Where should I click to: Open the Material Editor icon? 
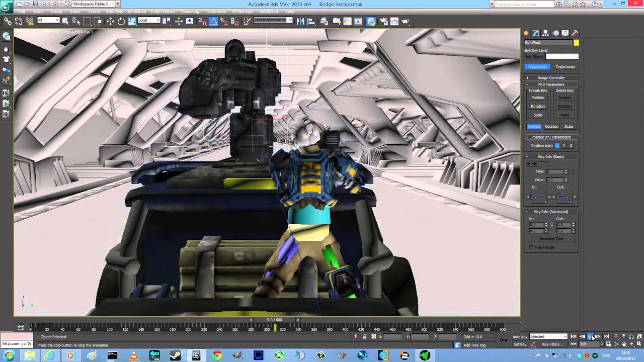370,21
